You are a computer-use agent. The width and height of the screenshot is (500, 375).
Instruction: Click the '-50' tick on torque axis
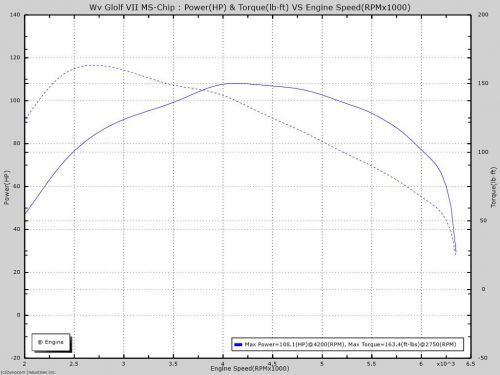482,358
